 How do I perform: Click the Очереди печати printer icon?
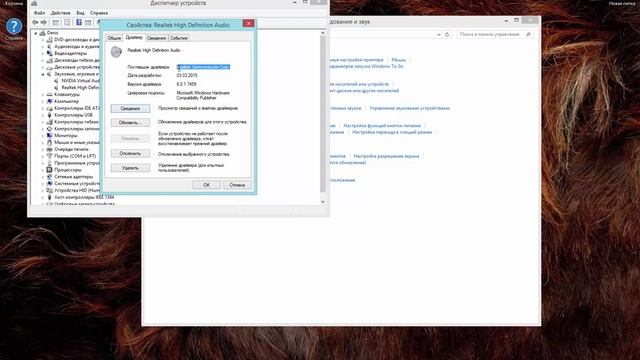click(49, 149)
